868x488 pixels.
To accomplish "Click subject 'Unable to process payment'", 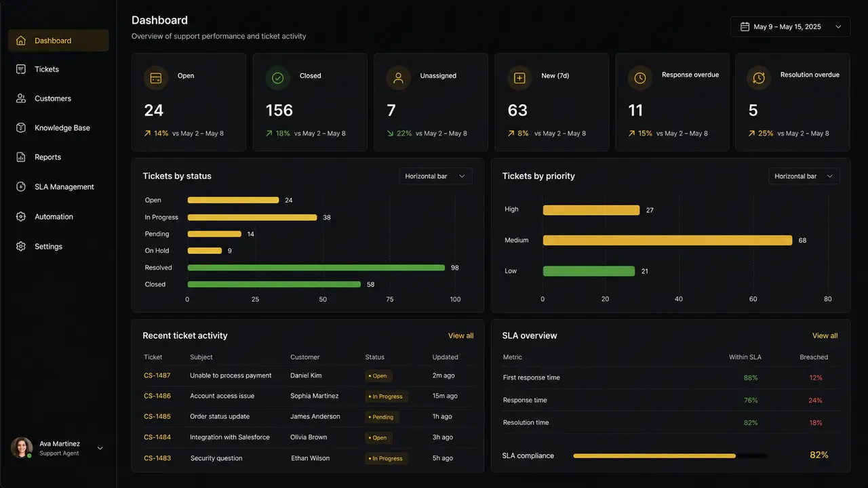I will (x=231, y=375).
